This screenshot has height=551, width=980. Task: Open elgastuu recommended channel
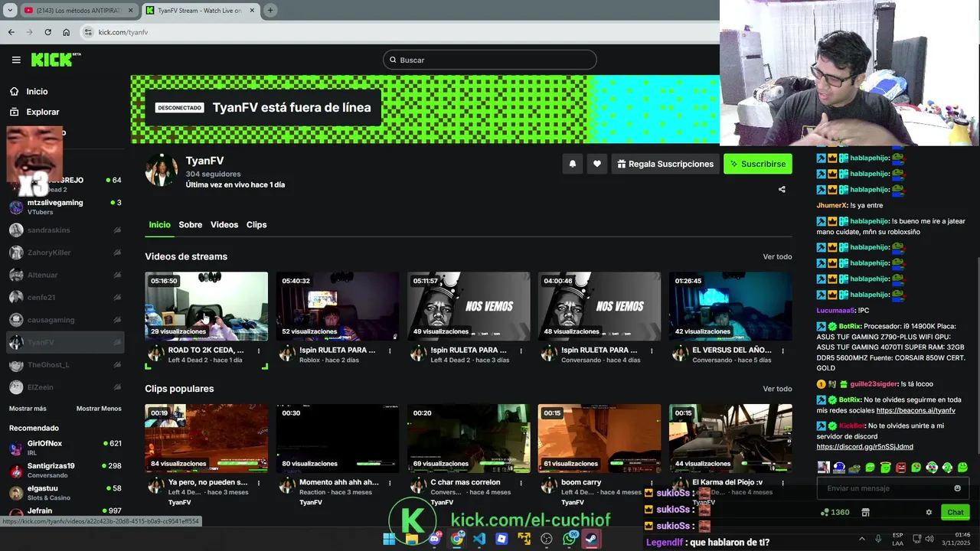[x=65, y=492]
